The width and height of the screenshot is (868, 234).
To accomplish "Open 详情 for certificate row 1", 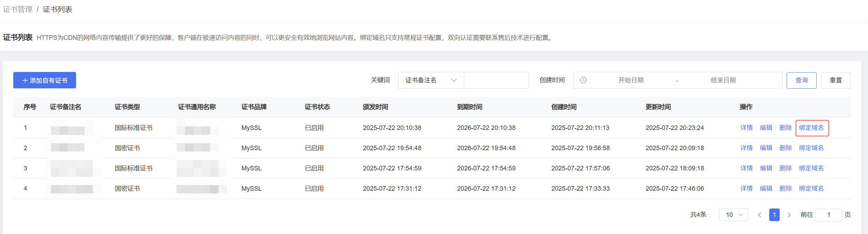I will pyautogui.click(x=747, y=128).
